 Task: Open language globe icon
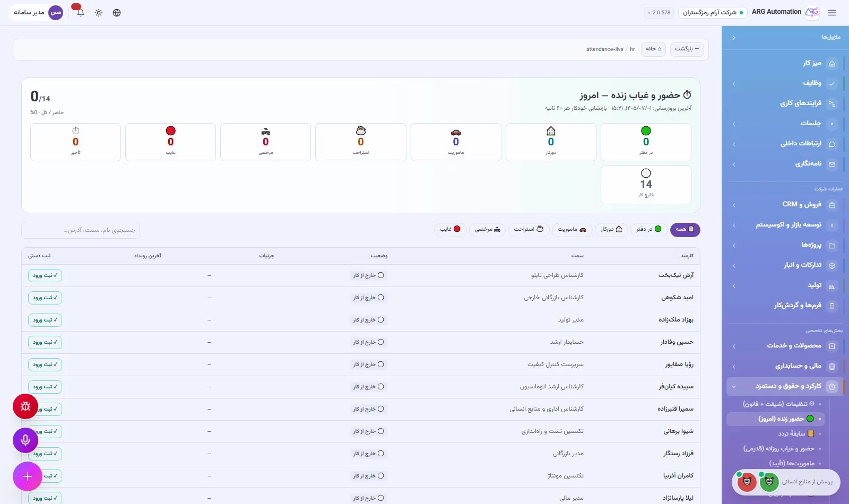pyautogui.click(x=117, y=13)
